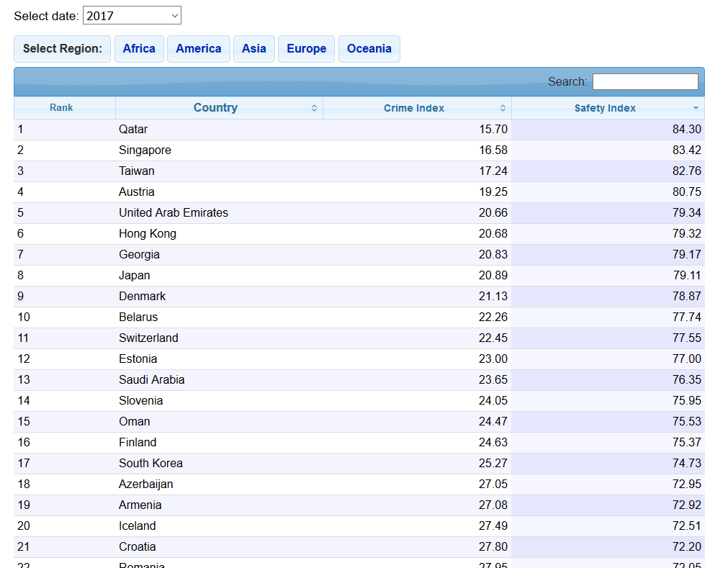
Task: Filter by the Africa region
Action: pos(139,49)
